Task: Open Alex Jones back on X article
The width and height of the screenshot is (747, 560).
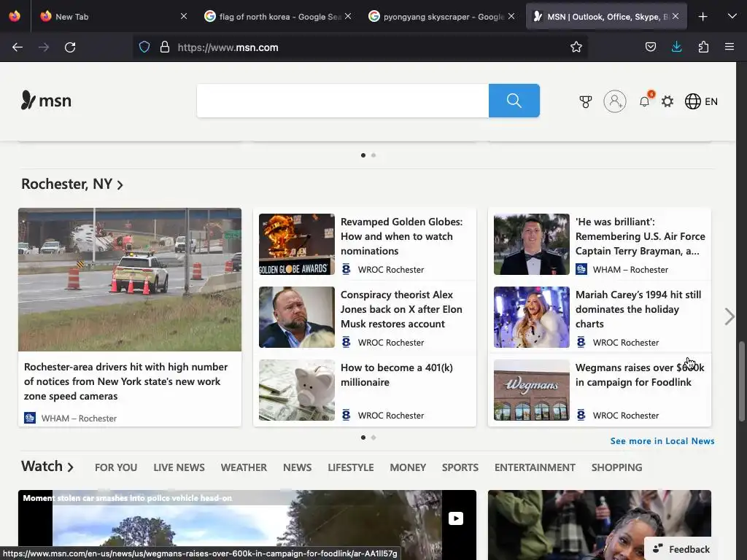Action: [x=402, y=309]
